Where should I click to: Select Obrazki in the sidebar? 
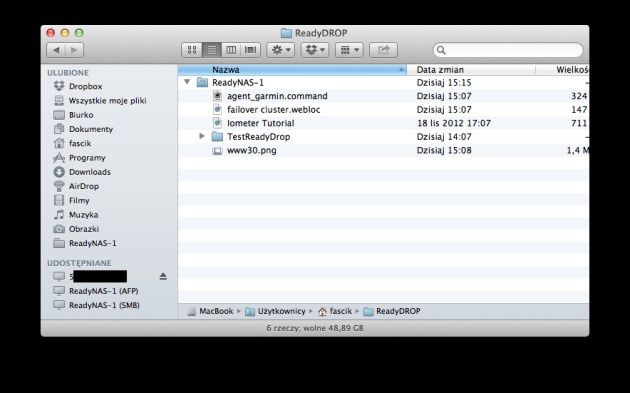[x=76, y=229]
